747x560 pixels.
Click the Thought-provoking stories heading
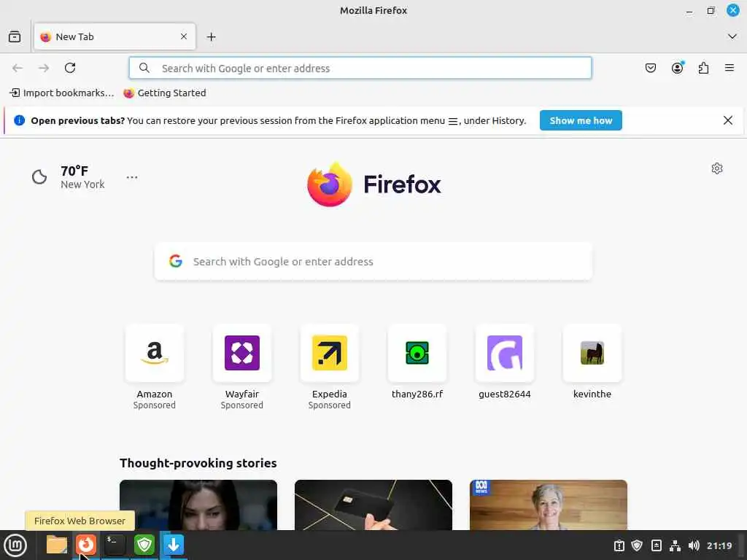point(198,463)
